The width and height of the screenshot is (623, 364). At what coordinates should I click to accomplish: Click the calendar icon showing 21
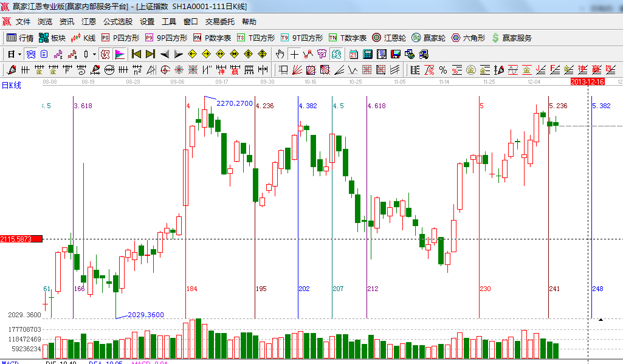353,54
